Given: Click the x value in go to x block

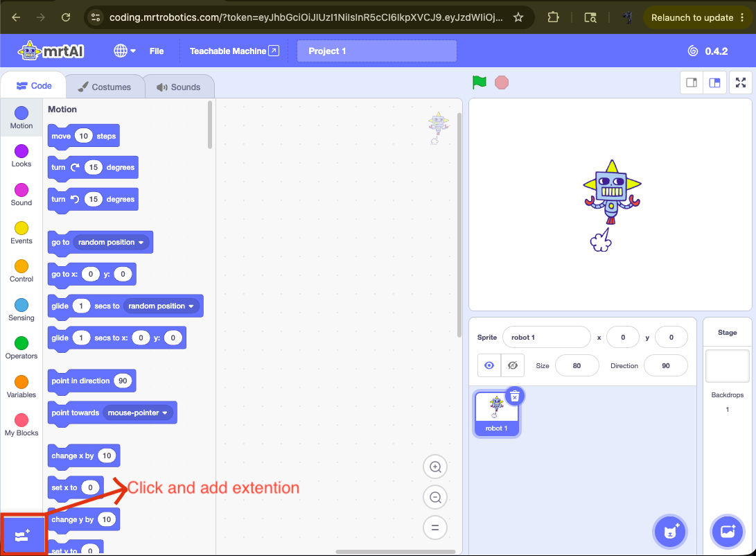Looking at the screenshot, I should 91,274.
